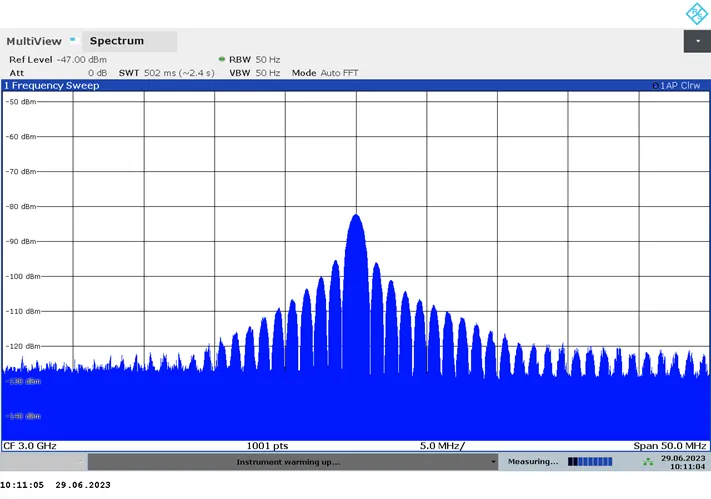Image resolution: width=711 pixels, height=499 pixels.
Task: Click the Measuring progress bar
Action: coord(589,462)
